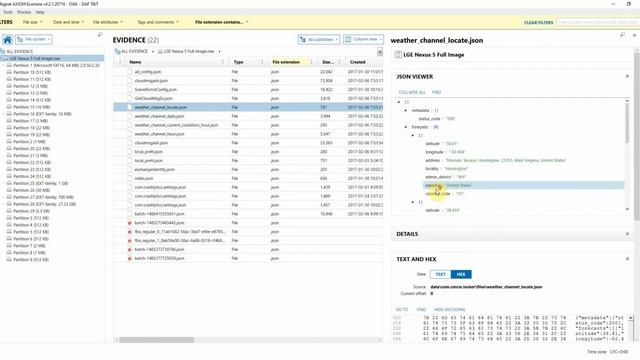The image size is (640, 360).
Task: Click GO TO in hex viewer
Action: tap(402, 310)
